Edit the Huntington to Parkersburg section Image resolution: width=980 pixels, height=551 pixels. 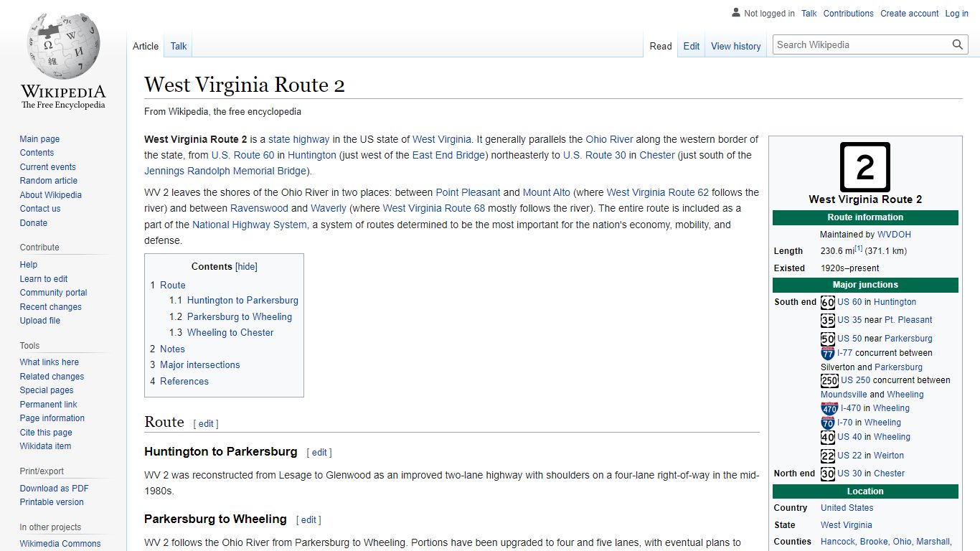click(x=319, y=453)
